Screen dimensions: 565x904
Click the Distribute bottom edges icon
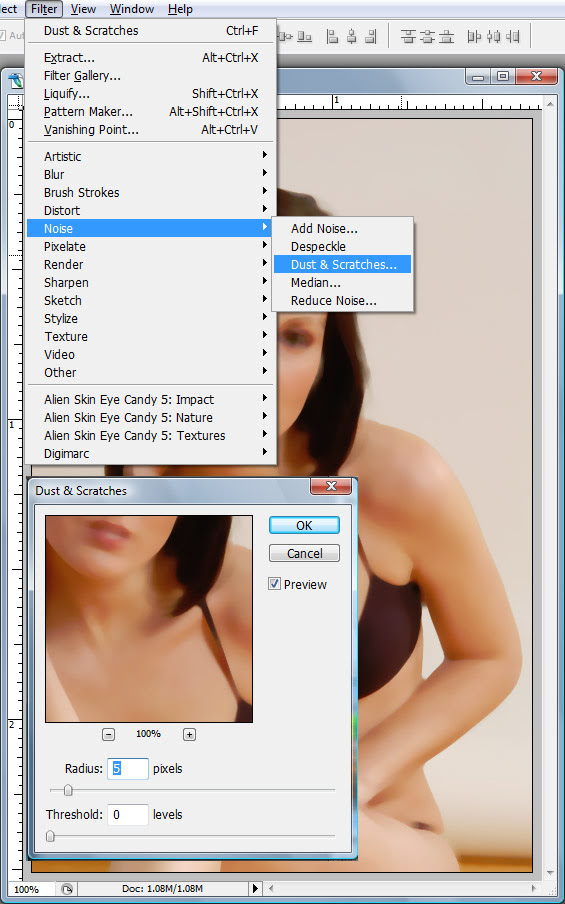(446, 37)
